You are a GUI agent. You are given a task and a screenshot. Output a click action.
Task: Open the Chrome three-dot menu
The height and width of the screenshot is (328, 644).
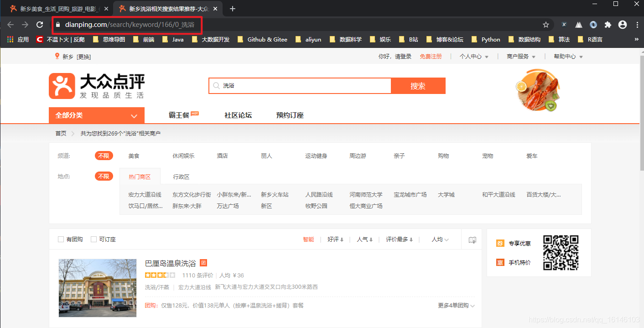point(637,25)
